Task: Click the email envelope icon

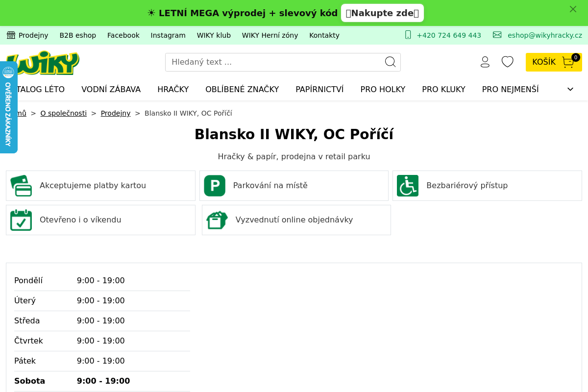Action: tap(497, 35)
